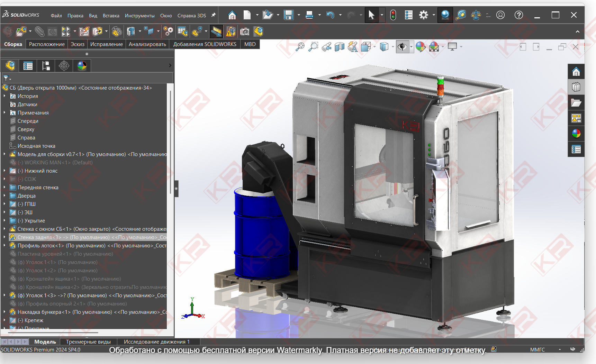Activate the Move Component tool
This screenshot has height=364, width=596.
97,31
